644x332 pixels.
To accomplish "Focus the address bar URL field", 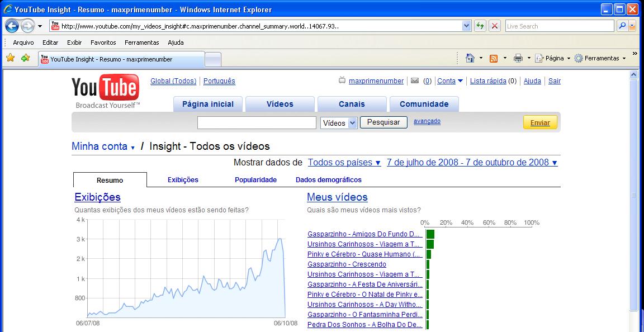I will [x=261, y=26].
